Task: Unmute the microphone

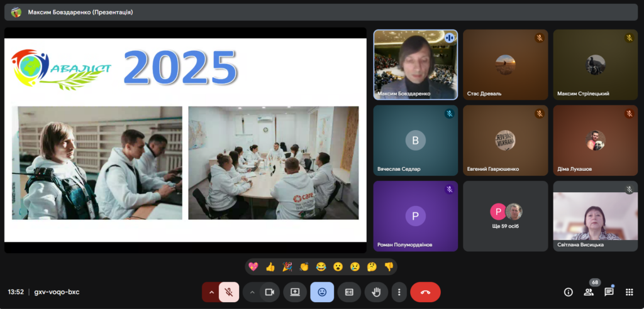Action: click(230, 292)
